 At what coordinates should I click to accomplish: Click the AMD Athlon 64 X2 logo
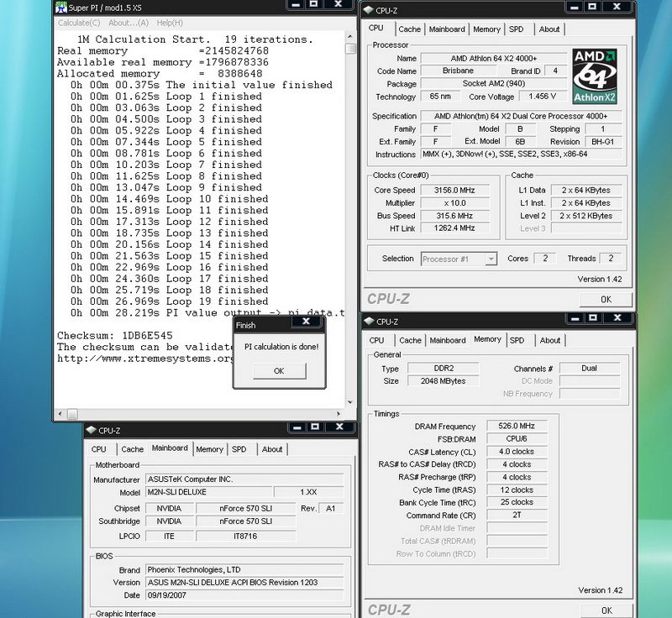[x=595, y=76]
